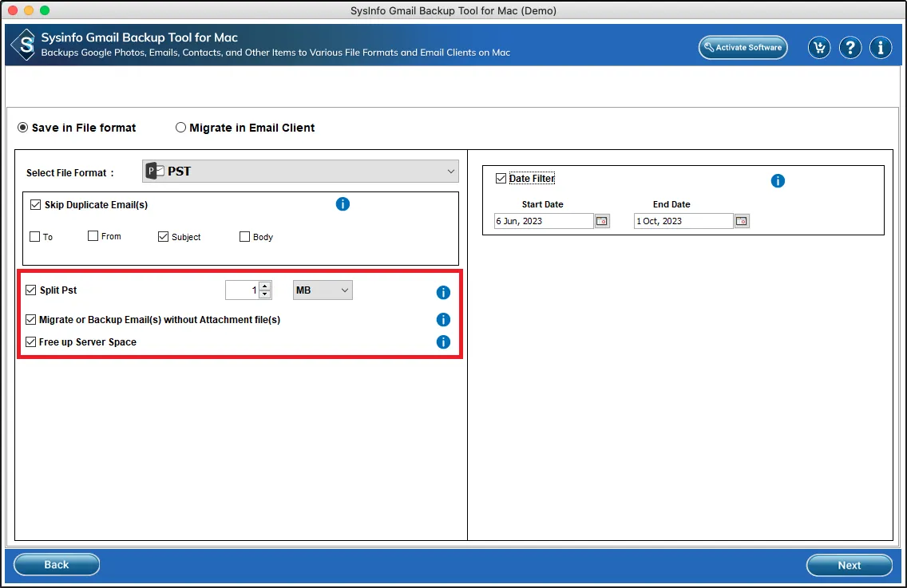Click info icon beside Free up Server Space

point(443,342)
